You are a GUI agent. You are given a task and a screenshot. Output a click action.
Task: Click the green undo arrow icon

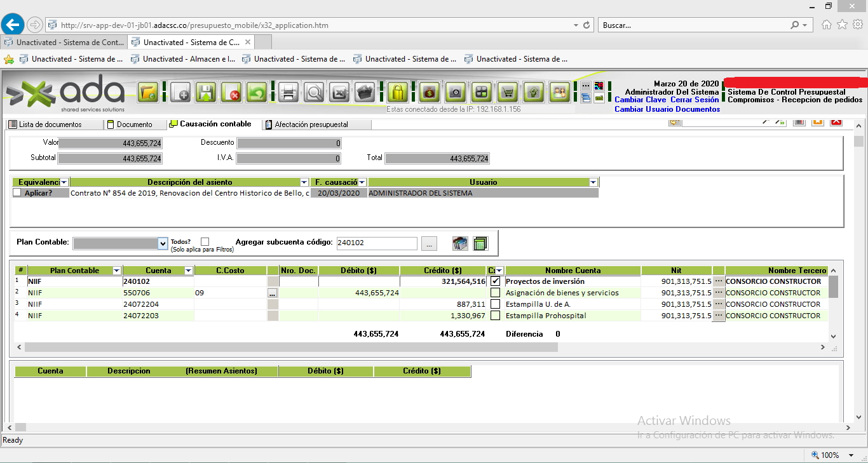click(255, 93)
